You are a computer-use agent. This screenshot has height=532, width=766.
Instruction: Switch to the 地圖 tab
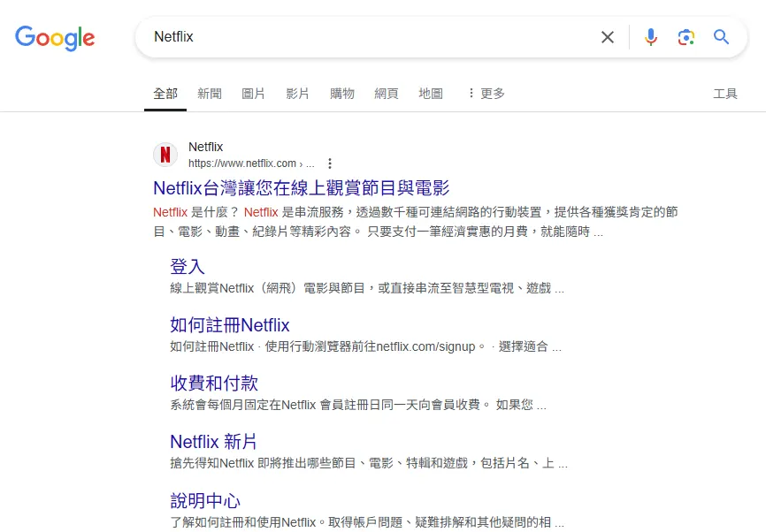tap(431, 94)
